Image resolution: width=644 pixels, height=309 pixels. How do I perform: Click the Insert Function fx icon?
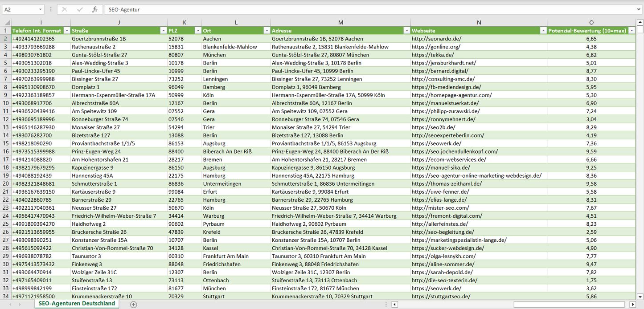[x=94, y=9]
